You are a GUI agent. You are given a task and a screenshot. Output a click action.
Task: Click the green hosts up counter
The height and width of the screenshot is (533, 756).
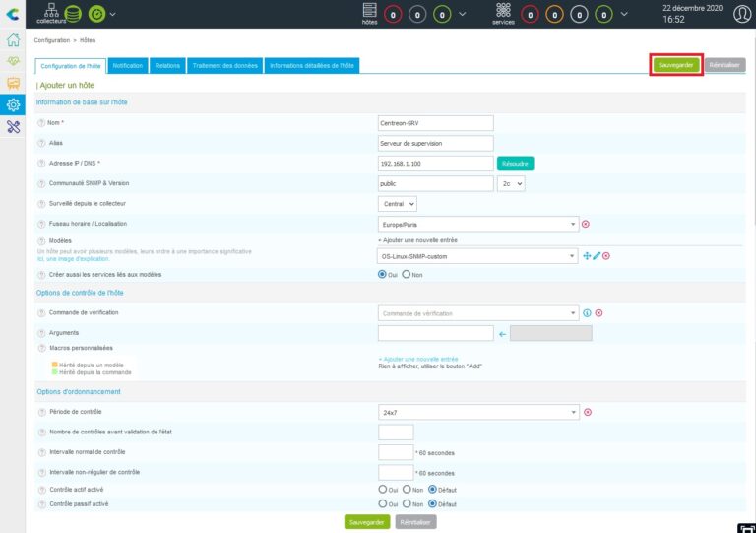[x=442, y=15]
